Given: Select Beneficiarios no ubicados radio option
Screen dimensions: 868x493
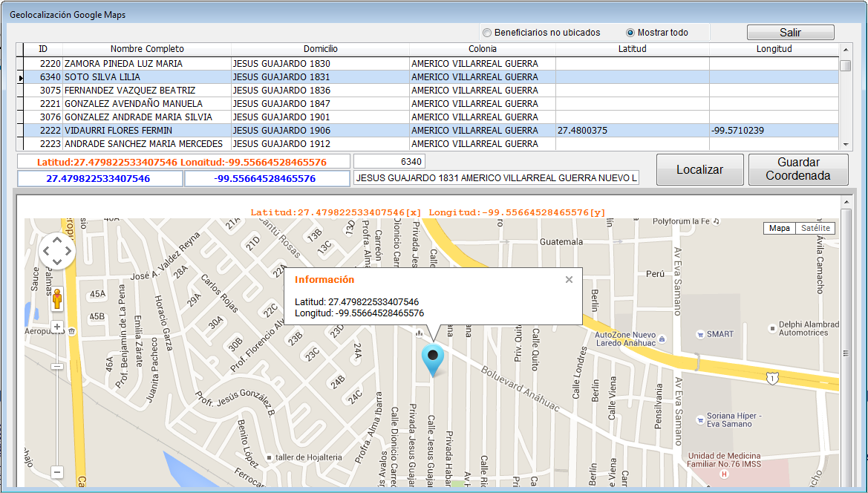Looking at the screenshot, I should tap(541, 33).
